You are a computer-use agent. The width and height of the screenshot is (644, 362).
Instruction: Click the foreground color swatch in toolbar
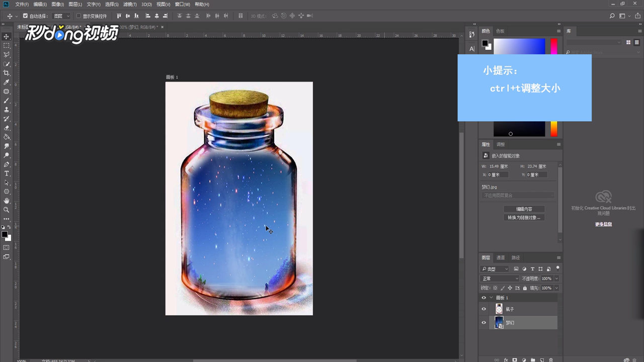5,234
